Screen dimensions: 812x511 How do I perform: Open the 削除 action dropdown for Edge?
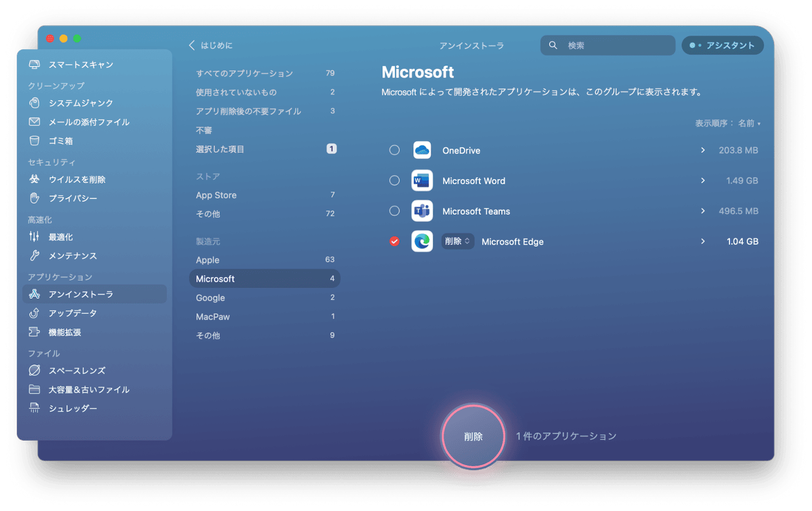458,241
